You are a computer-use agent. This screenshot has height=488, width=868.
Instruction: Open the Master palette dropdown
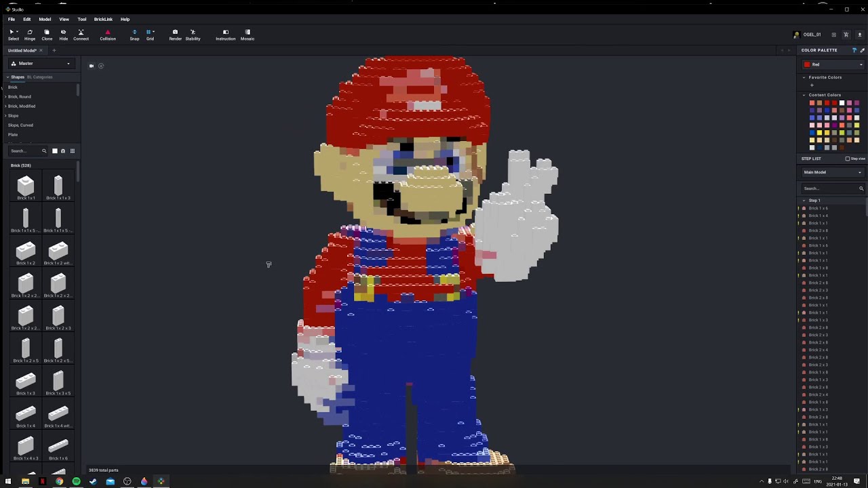(41, 64)
